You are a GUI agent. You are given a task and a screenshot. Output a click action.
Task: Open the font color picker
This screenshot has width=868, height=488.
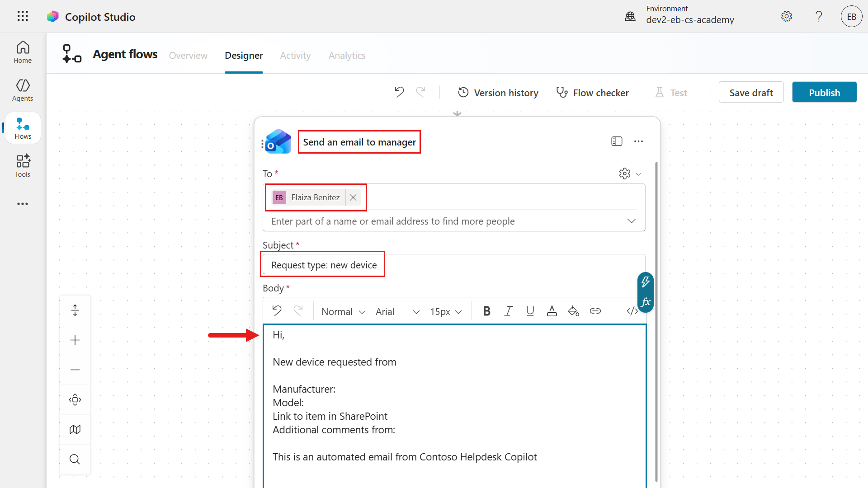(552, 311)
